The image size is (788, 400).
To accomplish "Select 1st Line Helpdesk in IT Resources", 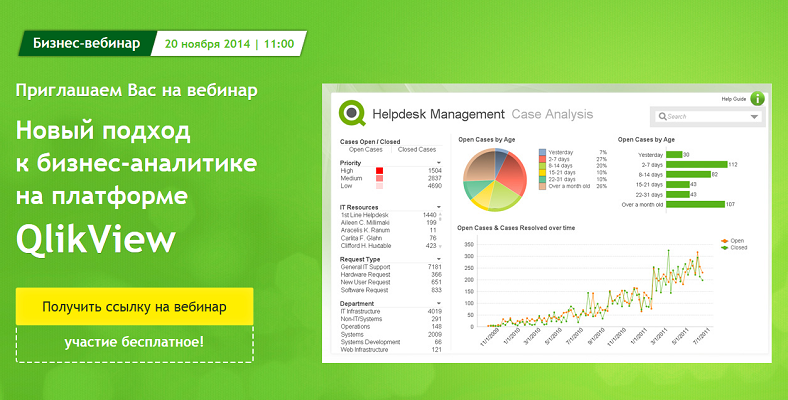I will click(x=388, y=215).
